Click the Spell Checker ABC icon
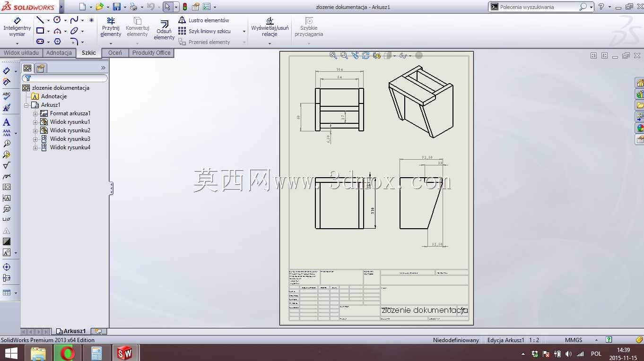Screen dimensions: 644x361 coord(7,96)
